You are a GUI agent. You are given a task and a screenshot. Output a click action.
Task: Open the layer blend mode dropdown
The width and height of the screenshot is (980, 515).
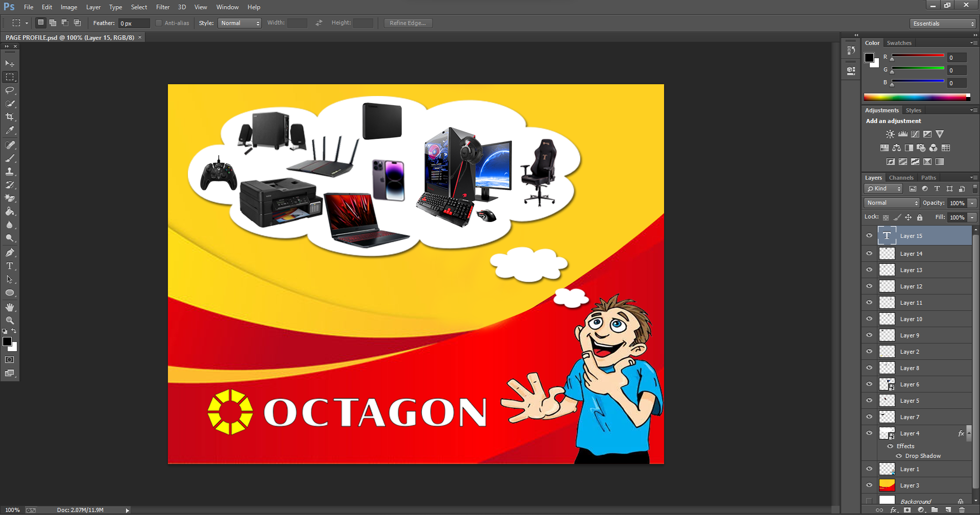[x=891, y=203]
